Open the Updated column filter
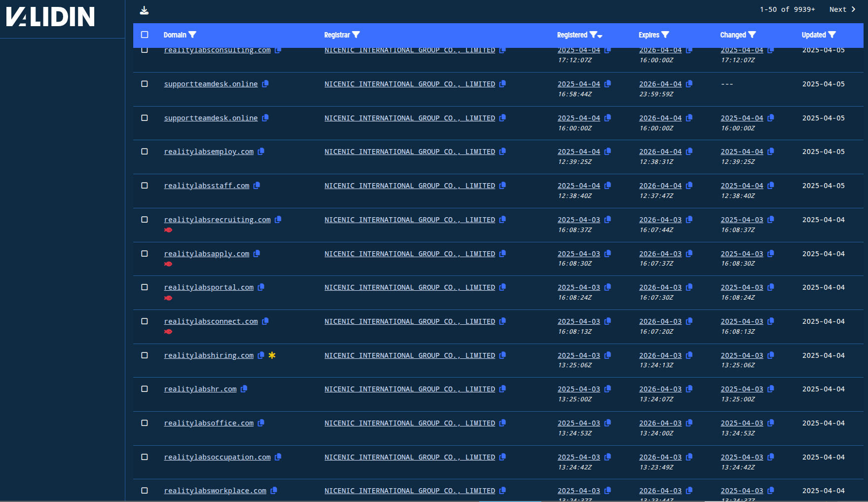This screenshot has width=868, height=502. (832, 35)
